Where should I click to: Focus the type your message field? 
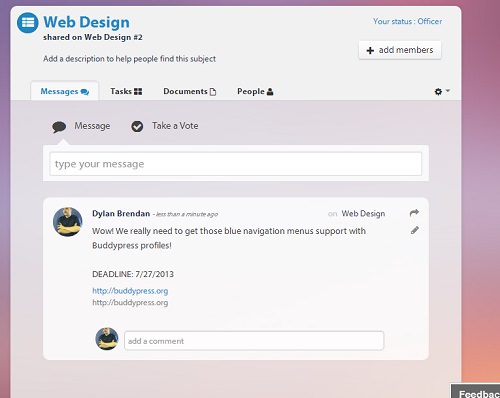(x=236, y=164)
